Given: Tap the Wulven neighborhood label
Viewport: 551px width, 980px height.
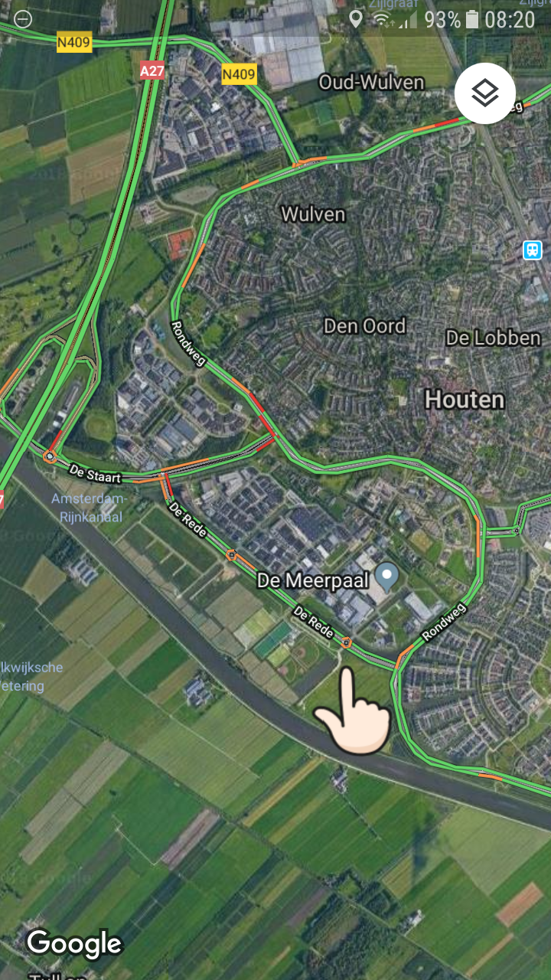Looking at the screenshot, I should (313, 214).
